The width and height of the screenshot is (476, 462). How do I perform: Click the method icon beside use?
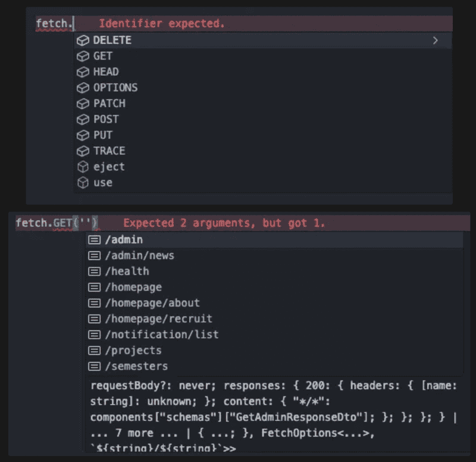[83, 183]
